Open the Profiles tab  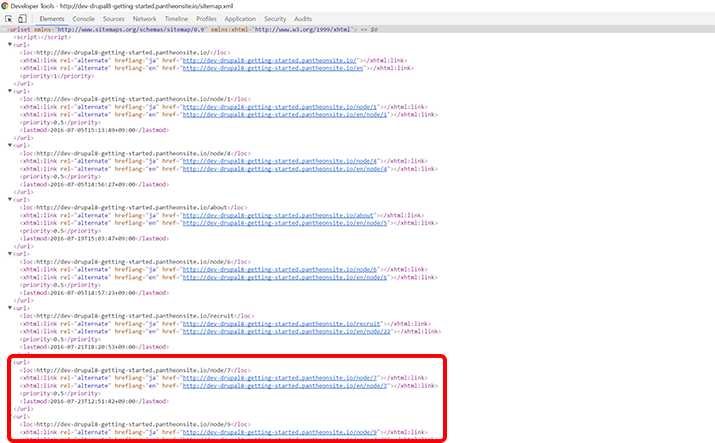point(206,19)
